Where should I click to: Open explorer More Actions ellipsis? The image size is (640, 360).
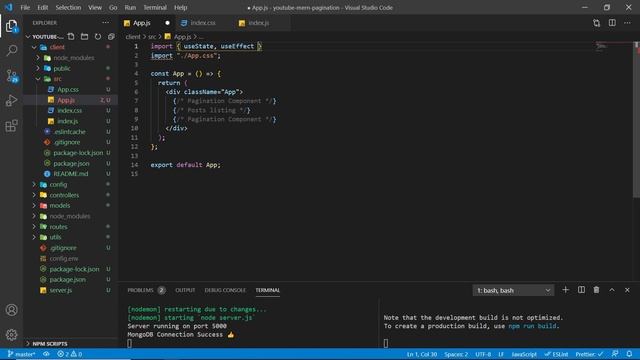point(106,23)
